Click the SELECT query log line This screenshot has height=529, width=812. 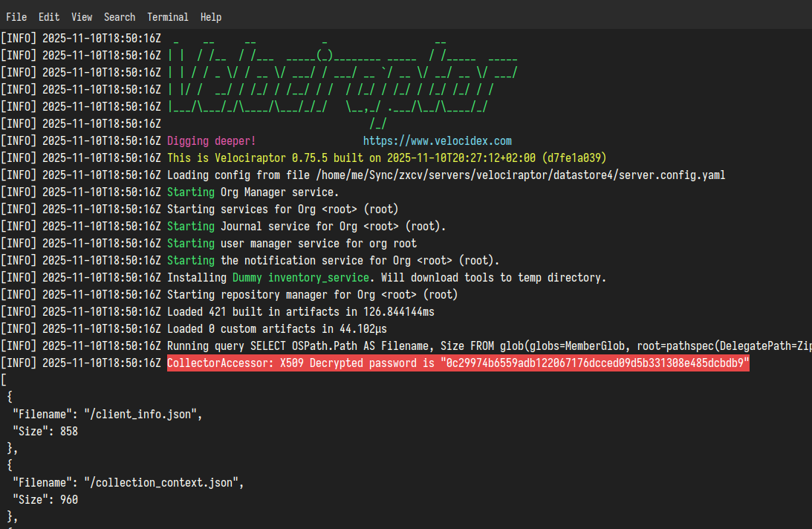coord(446,345)
